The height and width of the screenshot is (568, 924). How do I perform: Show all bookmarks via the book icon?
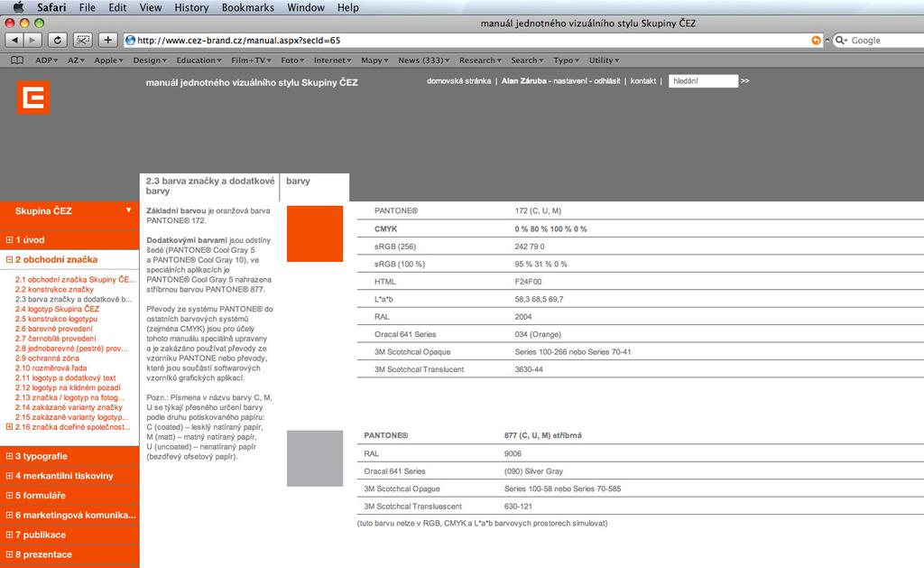(17, 61)
